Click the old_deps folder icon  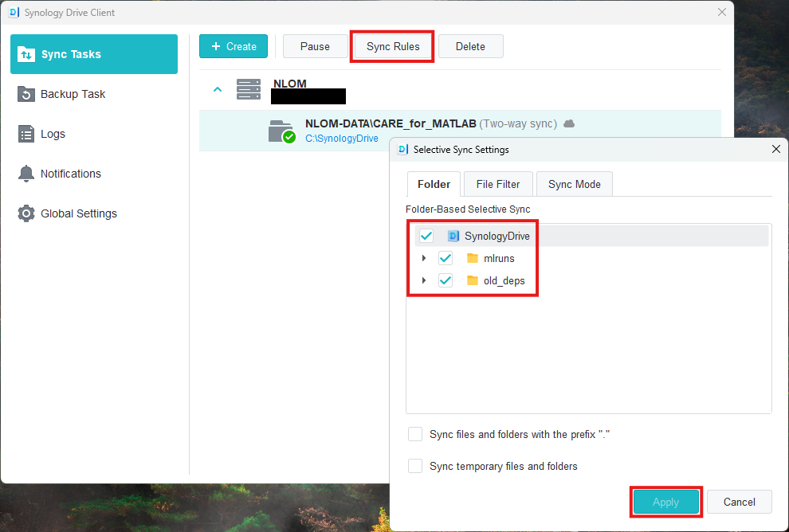[472, 280]
